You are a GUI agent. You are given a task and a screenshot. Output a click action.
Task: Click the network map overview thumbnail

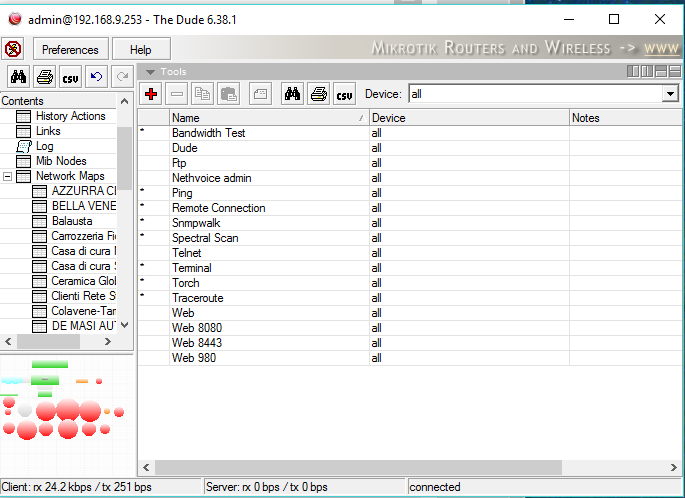(66, 417)
